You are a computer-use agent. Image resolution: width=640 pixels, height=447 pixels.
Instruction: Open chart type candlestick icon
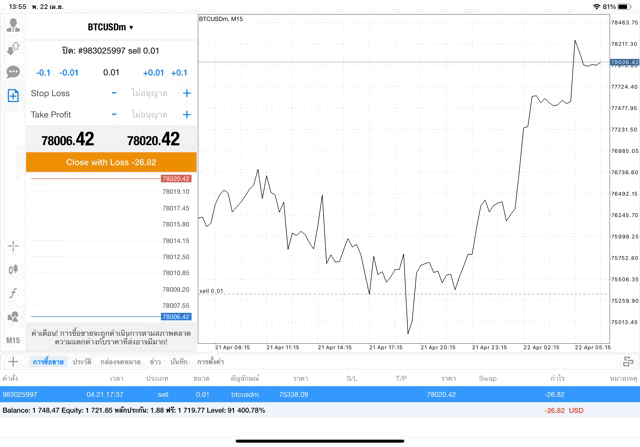point(13,269)
